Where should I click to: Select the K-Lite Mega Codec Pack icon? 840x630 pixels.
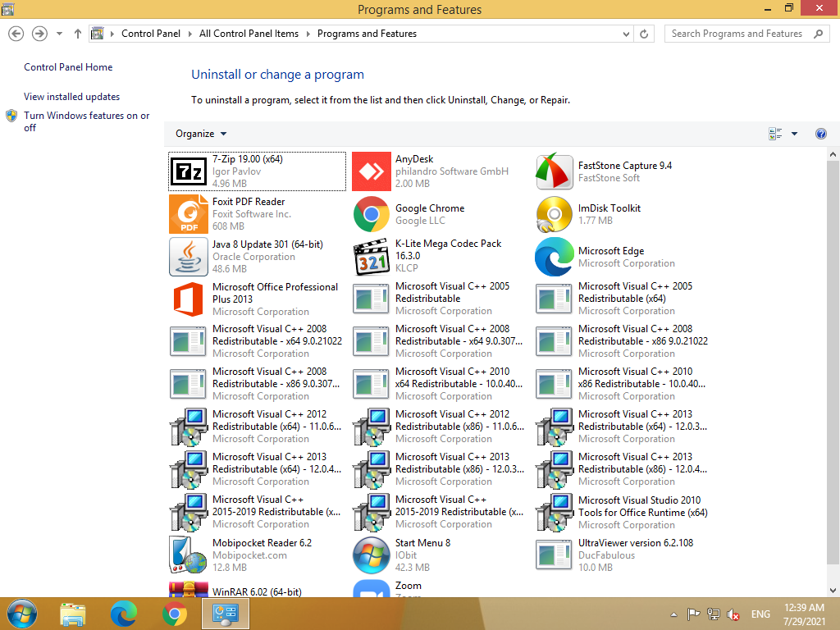[372, 257]
